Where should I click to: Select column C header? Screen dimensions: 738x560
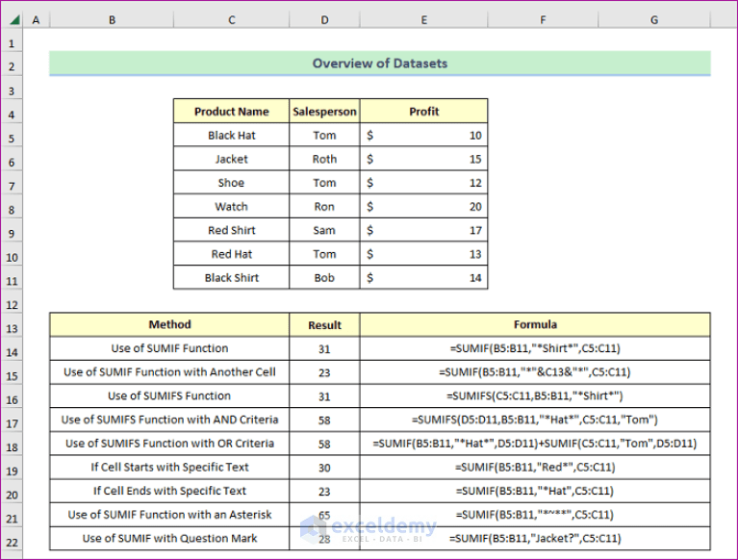point(232,20)
